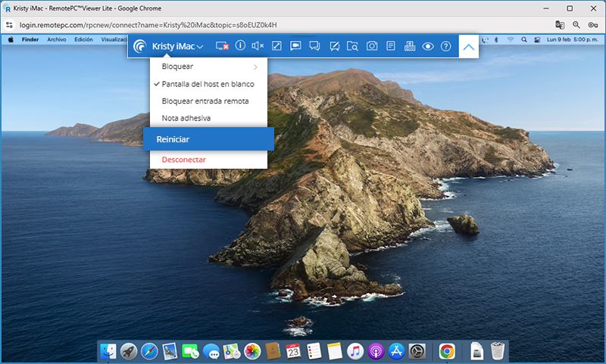Click the RemotePC logo in the toolbar
The height and width of the screenshot is (364, 606).
coord(140,46)
